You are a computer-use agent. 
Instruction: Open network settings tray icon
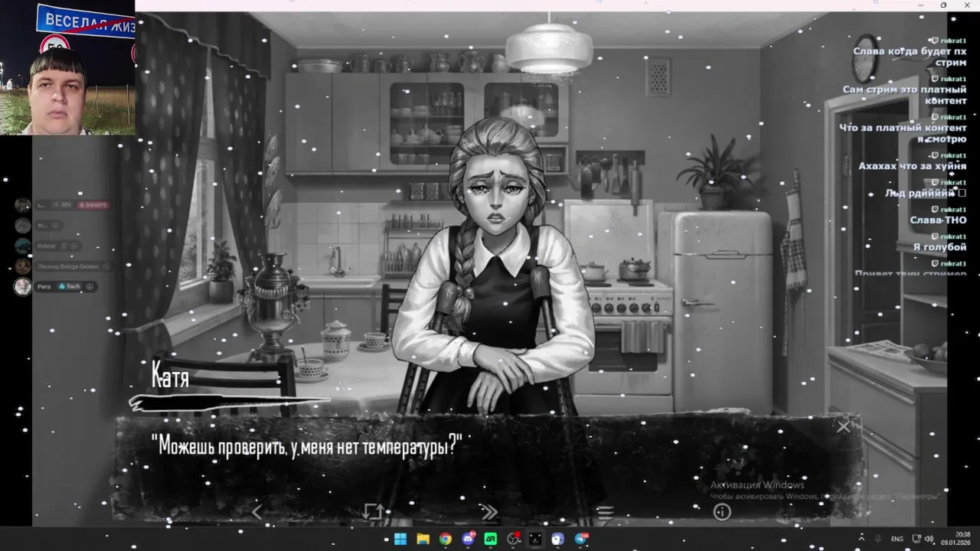click(916, 539)
